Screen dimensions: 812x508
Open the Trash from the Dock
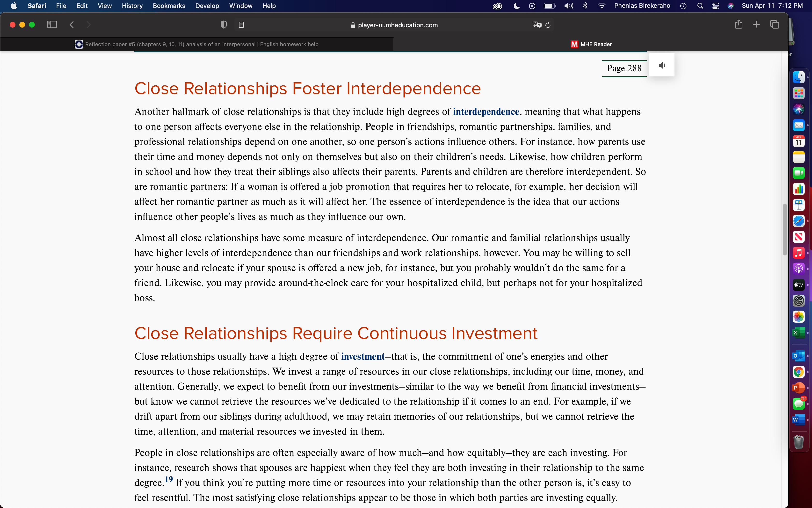798,442
